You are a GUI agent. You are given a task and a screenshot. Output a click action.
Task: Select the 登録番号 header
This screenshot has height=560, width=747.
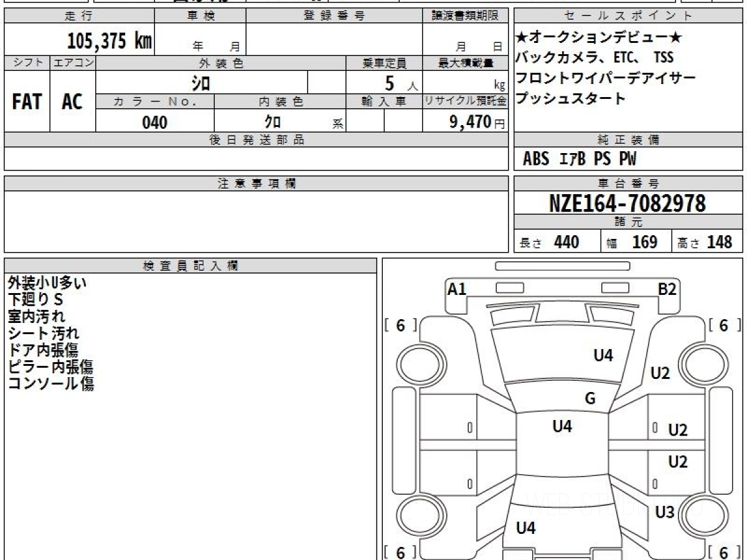coord(334,16)
